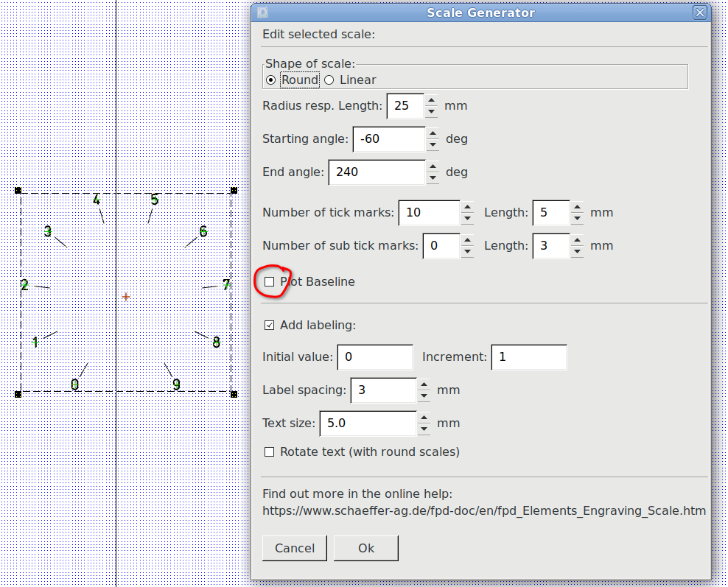Viewport: 728px width, 587px height.
Task: Increase the tick mark Length of 5 mm
Action: (577, 207)
